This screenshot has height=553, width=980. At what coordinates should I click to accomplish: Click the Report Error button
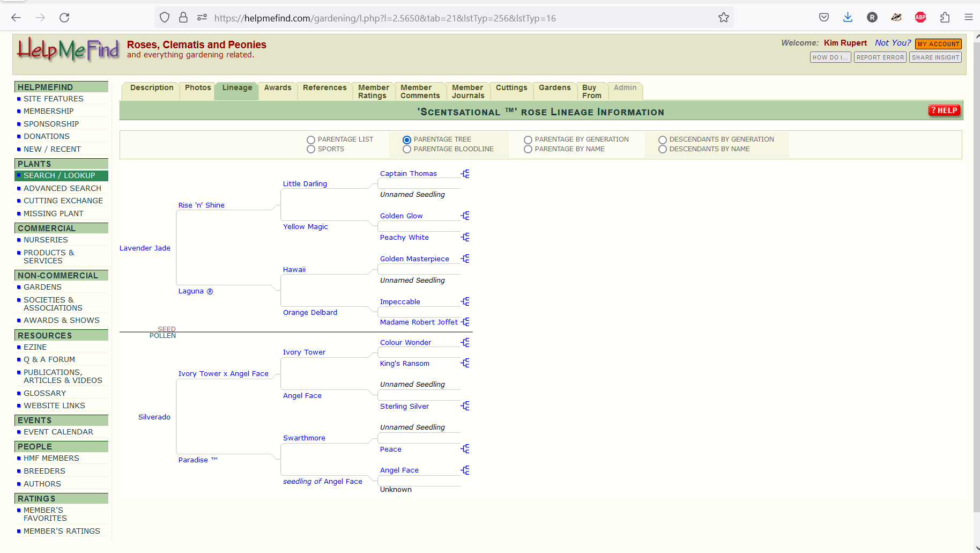coord(880,57)
